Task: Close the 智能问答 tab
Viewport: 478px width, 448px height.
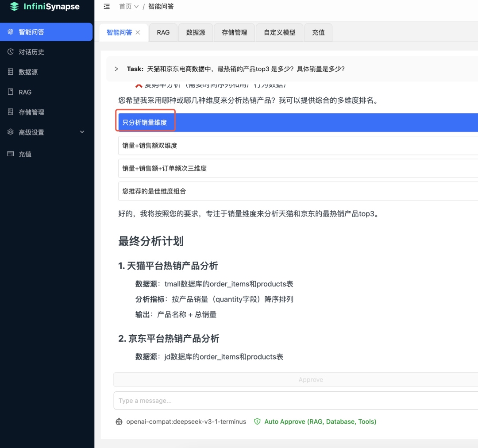Action: 138,32
